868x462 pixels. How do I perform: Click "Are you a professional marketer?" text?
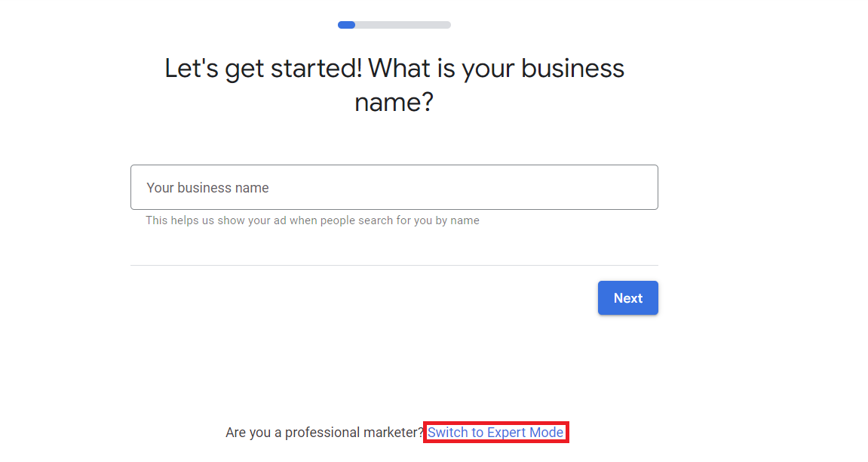[324, 433]
